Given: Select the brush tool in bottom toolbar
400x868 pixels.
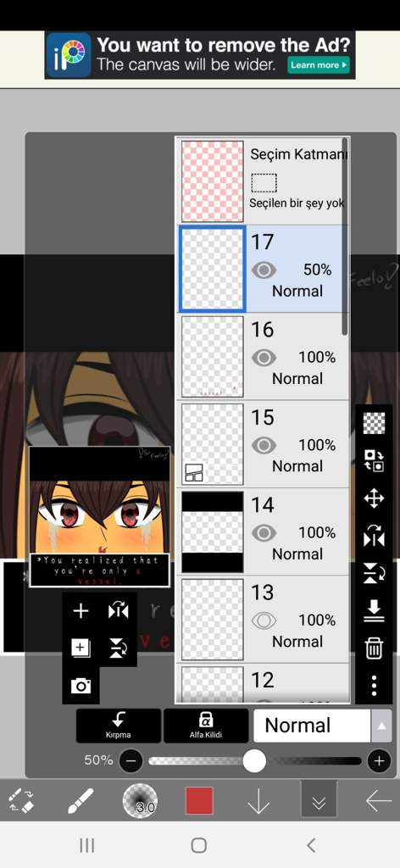Looking at the screenshot, I should (x=81, y=801).
